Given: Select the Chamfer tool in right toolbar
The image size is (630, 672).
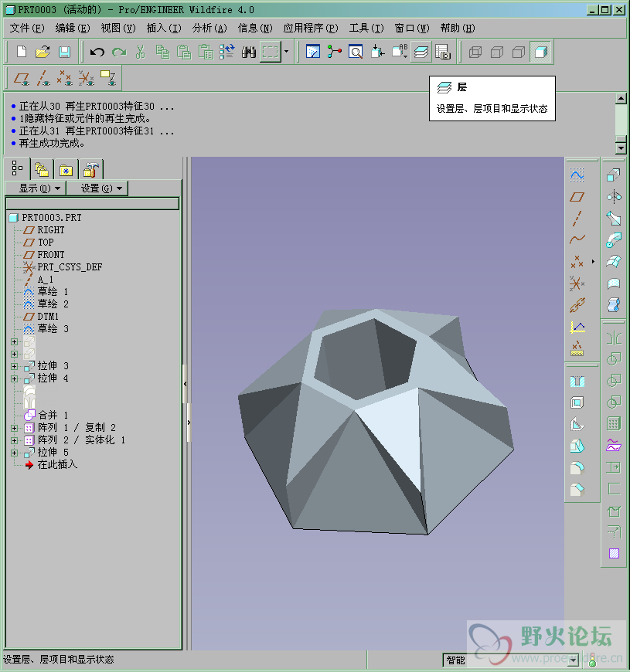Looking at the screenshot, I should click(577, 489).
